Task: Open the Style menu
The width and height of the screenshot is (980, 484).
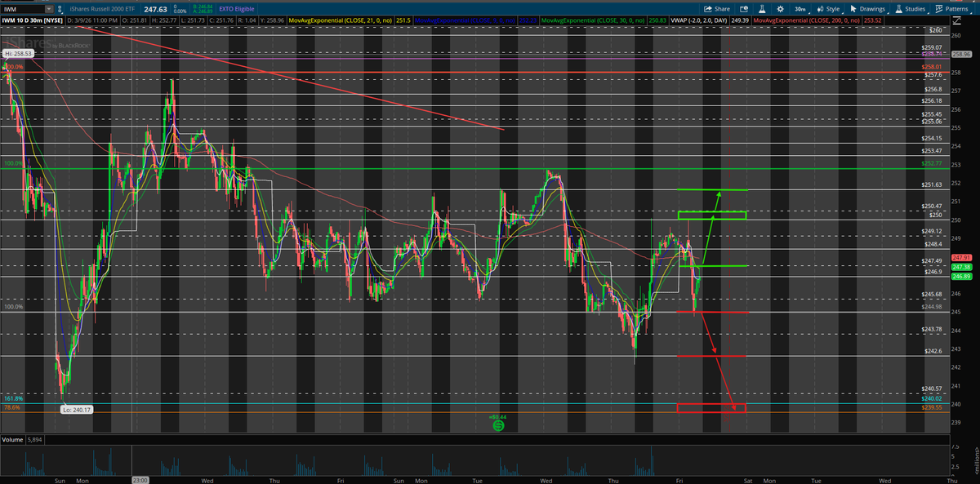Action: [829, 8]
